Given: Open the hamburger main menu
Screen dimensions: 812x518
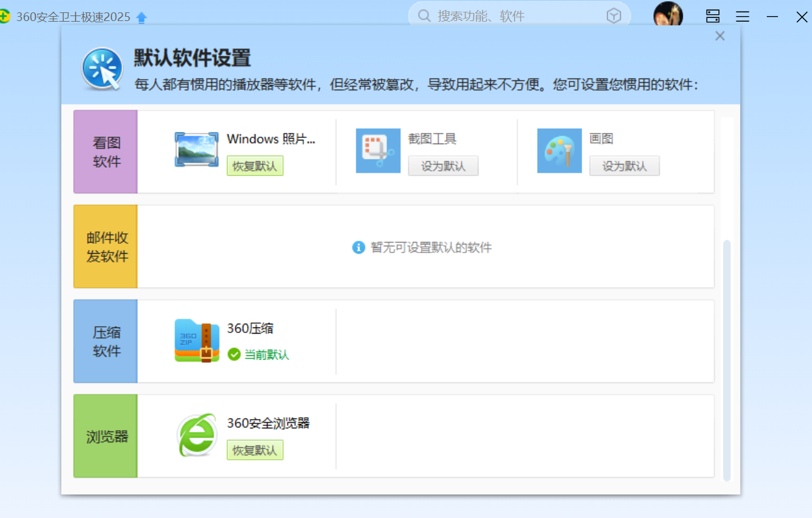Looking at the screenshot, I should 743,17.
